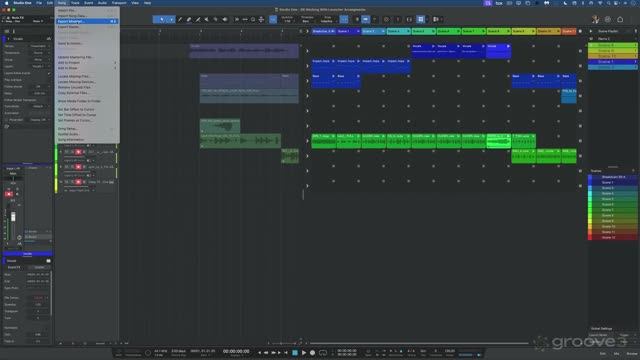Select the Paint tool
This screenshot has width=640, height=360.
tap(198, 19)
